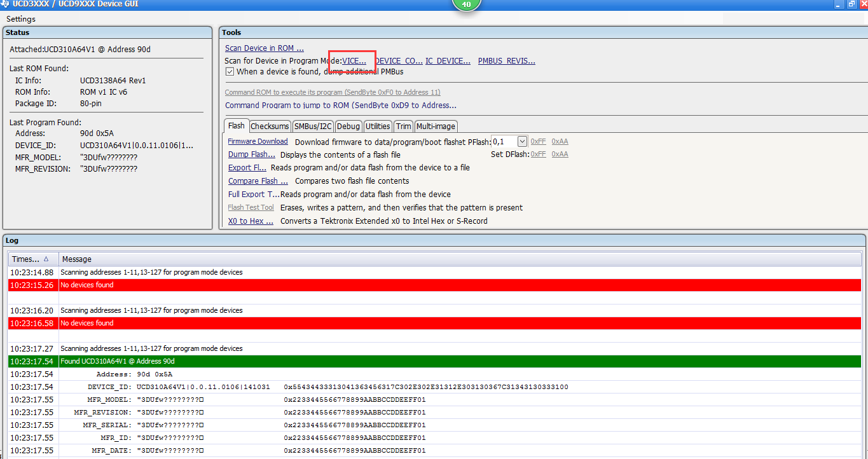The image size is (868, 459).
Task: Sort the log by the Times... column header
Action: click(x=33, y=259)
